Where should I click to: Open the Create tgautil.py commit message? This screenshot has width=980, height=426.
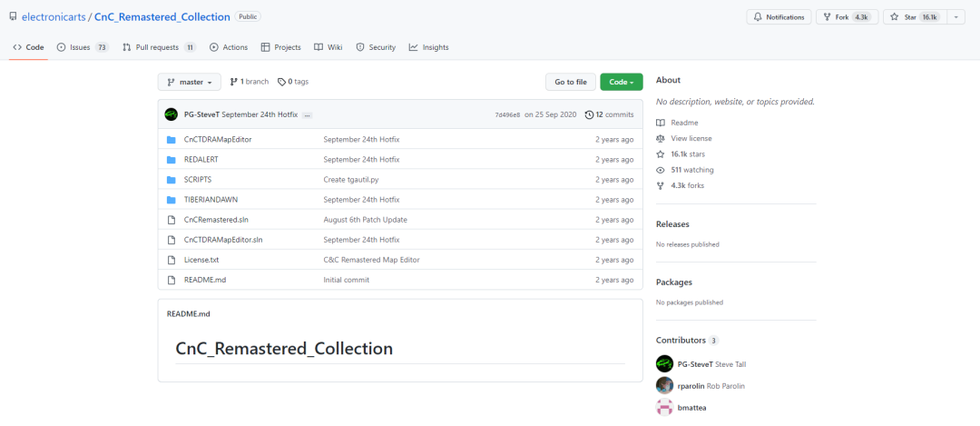[350, 180]
